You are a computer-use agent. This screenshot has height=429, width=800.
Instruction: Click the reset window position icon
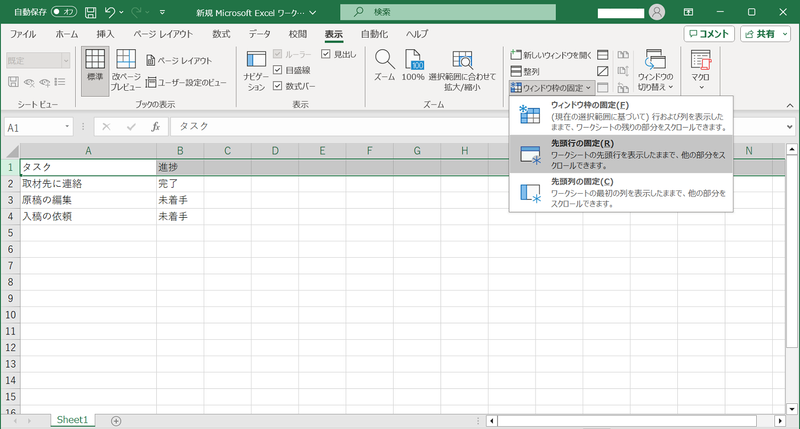(623, 88)
